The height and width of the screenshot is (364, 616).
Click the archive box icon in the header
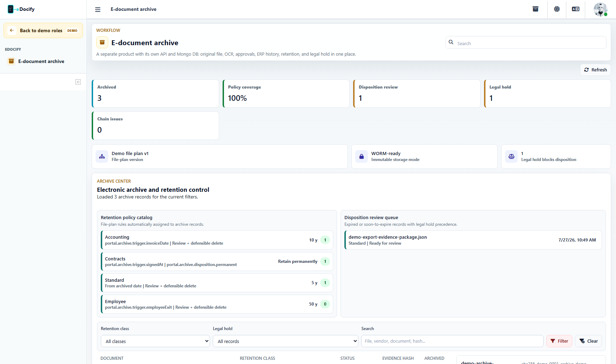click(x=535, y=9)
